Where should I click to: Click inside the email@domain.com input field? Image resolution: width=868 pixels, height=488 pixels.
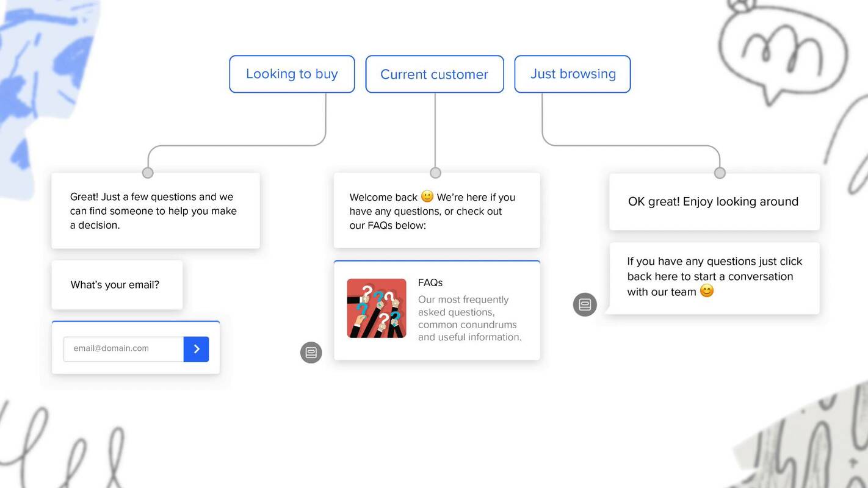point(122,348)
